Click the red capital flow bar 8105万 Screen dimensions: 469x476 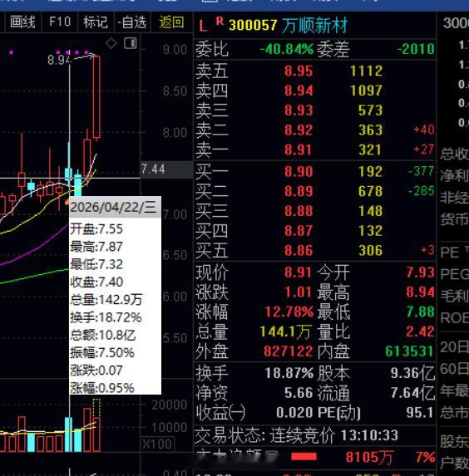[x=304, y=457]
